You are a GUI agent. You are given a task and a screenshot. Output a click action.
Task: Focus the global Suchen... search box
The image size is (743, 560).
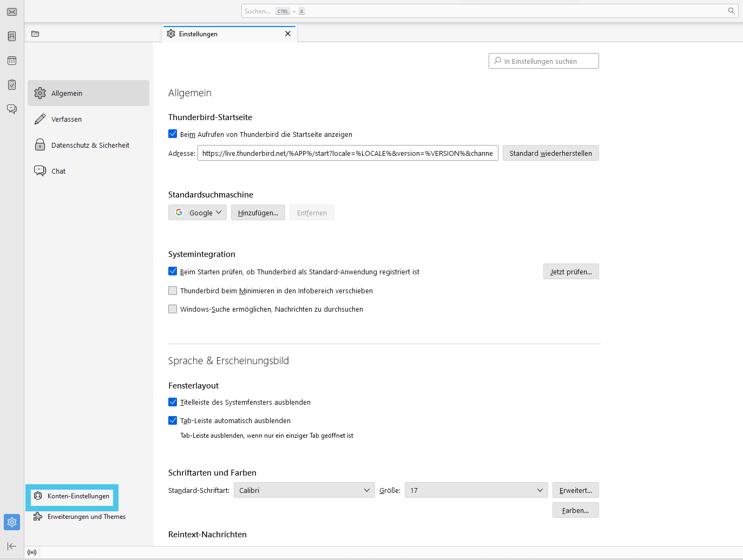(x=490, y=11)
